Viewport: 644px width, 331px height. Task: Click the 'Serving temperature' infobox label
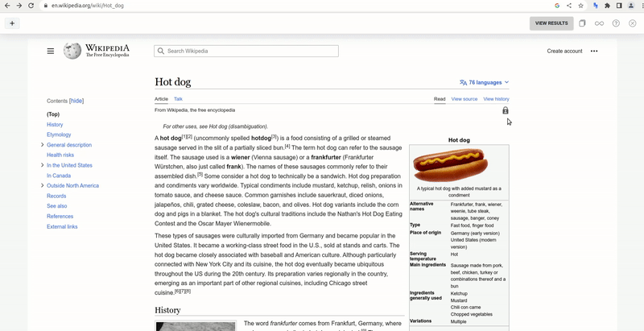pos(423,256)
